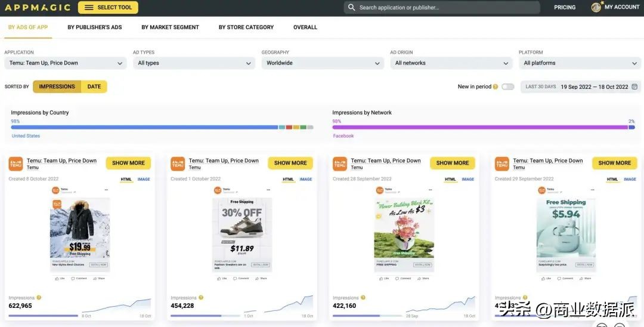Click Temu app icon on 29 September card
The height and width of the screenshot is (327, 644).
502,164
